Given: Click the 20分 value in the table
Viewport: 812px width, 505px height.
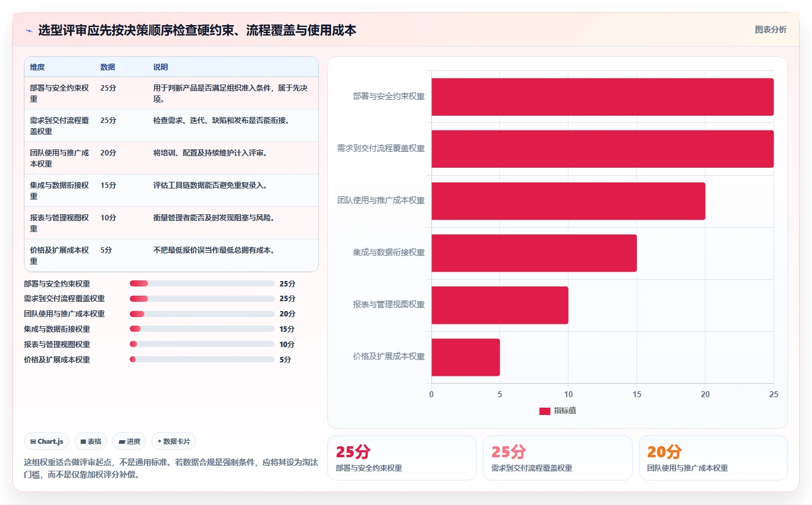Looking at the screenshot, I should click(108, 152).
